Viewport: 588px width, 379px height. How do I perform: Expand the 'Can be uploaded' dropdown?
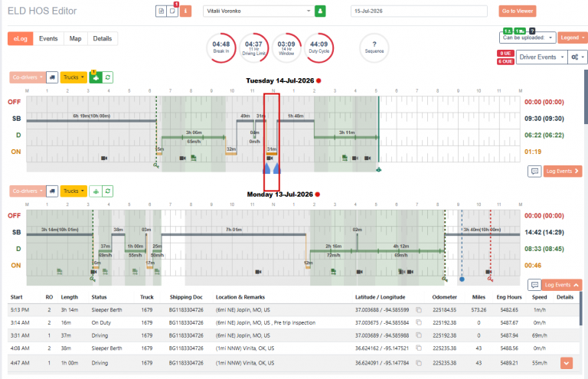tap(528, 38)
